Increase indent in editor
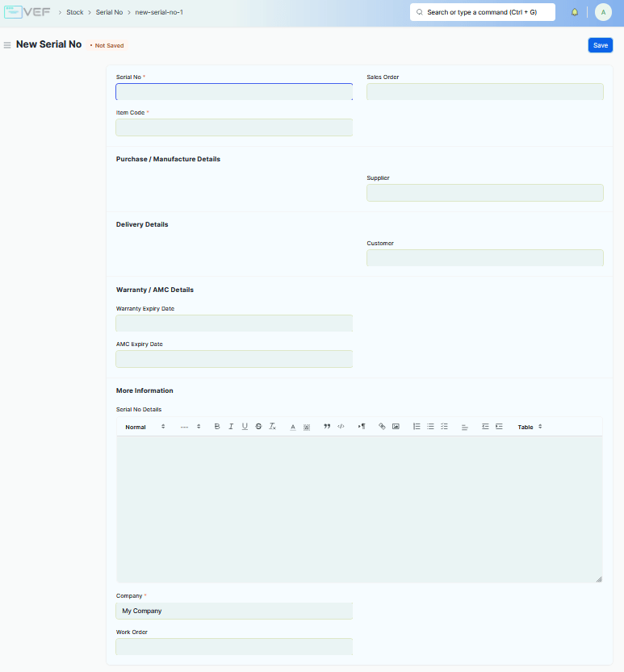The width and height of the screenshot is (624, 672). pyautogui.click(x=499, y=427)
